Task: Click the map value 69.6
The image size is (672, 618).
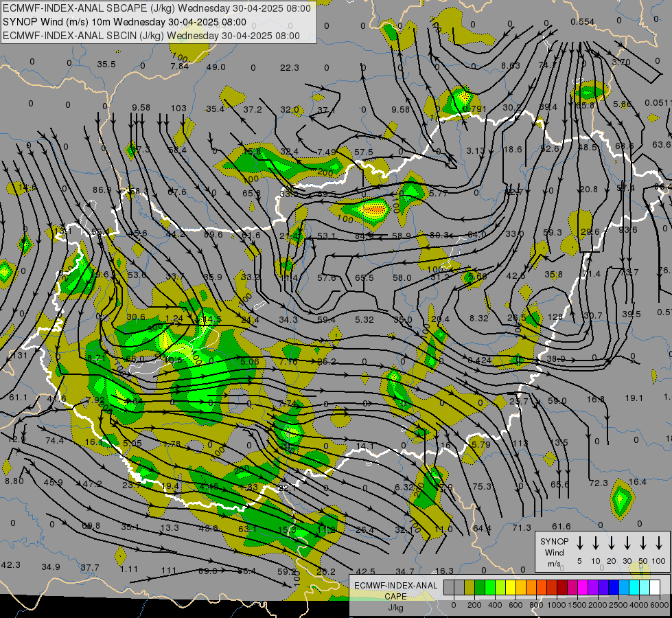Action: point(213,235)
